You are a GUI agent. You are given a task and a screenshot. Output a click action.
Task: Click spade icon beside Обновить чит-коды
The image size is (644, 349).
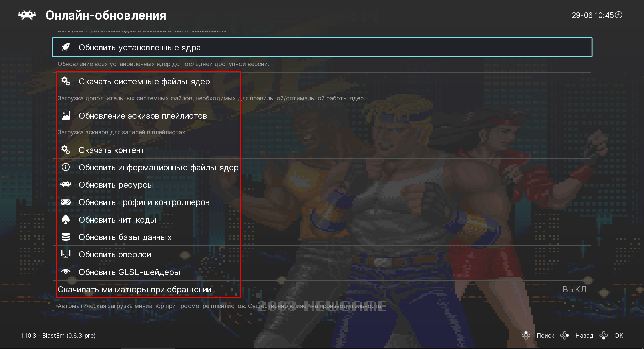pos(66,220)
